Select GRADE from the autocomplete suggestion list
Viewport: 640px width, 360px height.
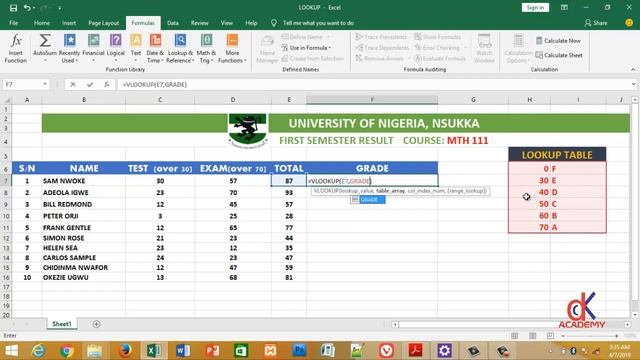tap(368, 200)
